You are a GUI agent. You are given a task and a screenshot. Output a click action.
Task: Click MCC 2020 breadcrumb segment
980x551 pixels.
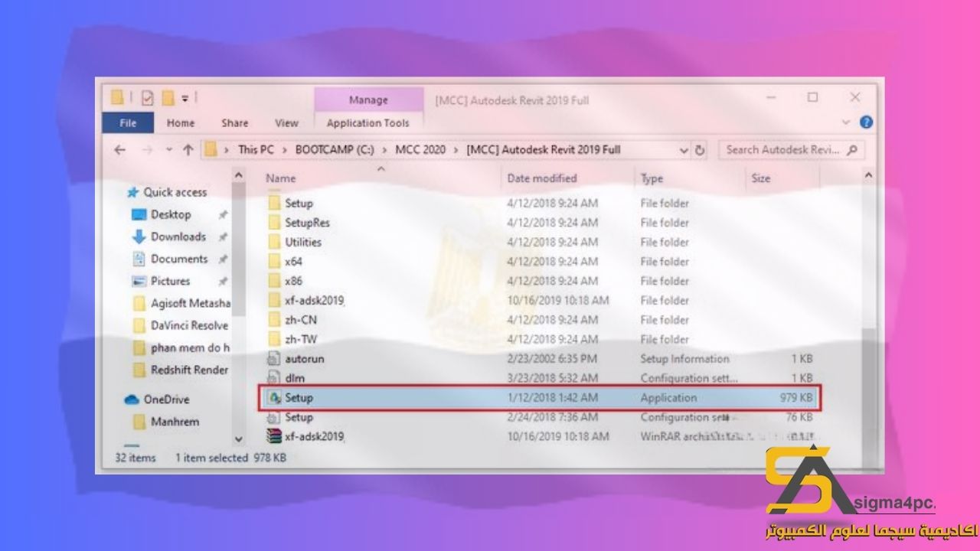click(420, 150)
